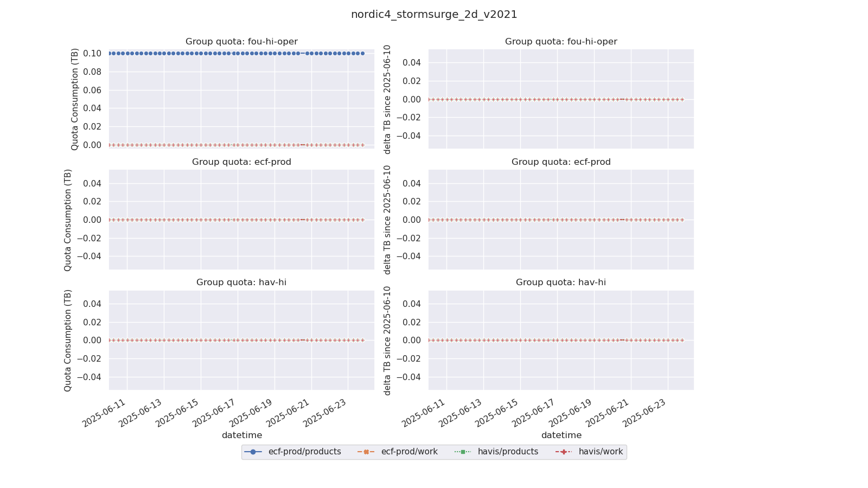Click the -0.02 tick on the left ecf-prod chart
The width and height of the screenshot is (868, 488).
[89, 238]
